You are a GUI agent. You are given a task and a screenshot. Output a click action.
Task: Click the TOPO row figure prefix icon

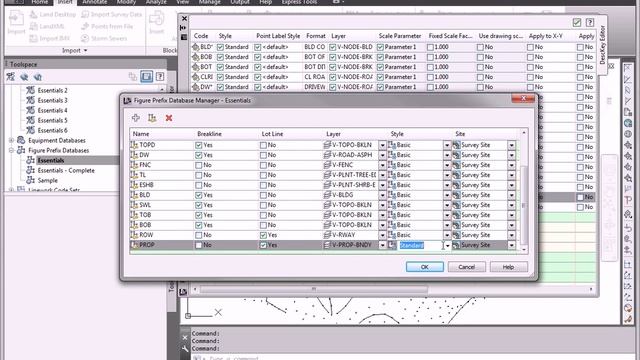134,145
